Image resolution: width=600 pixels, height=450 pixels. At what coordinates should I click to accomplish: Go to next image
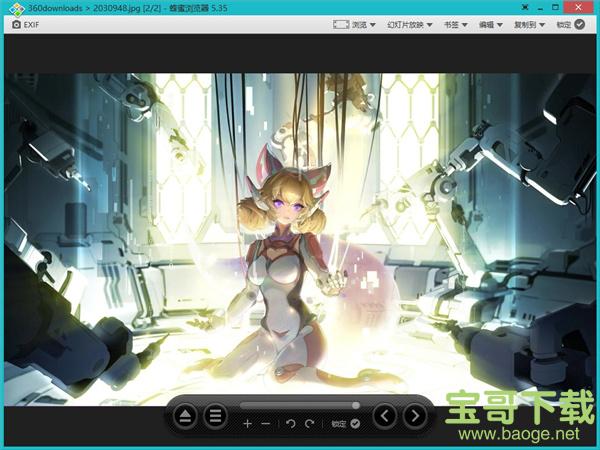click(414, 417)
